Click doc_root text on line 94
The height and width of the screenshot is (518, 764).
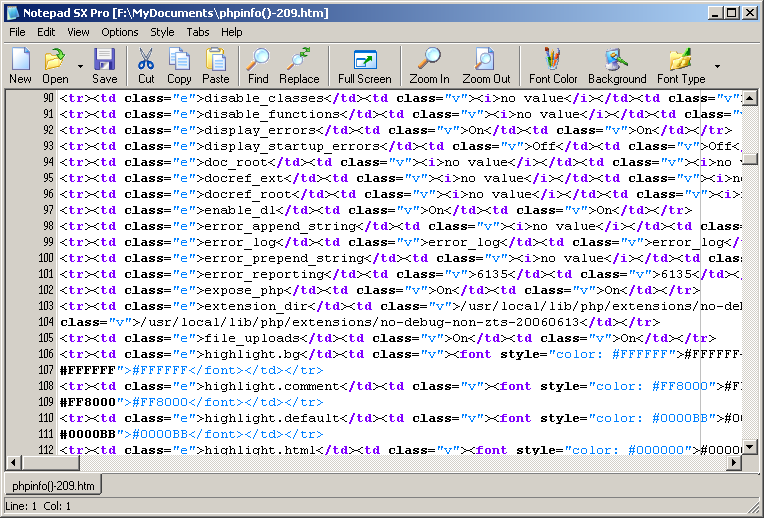(236, 162)
